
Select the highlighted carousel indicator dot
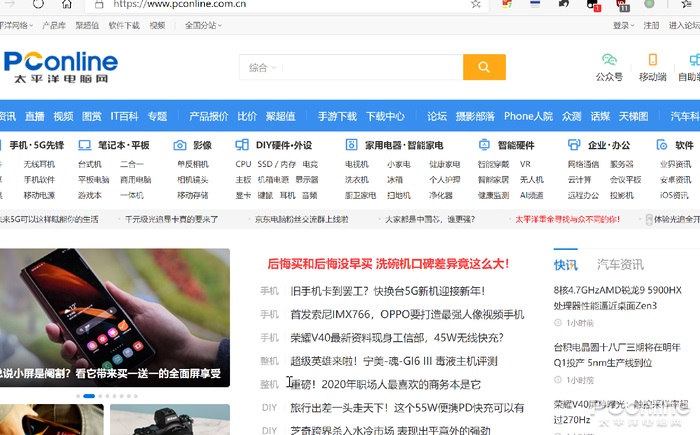pyautogui.click(x=89, y=396)
